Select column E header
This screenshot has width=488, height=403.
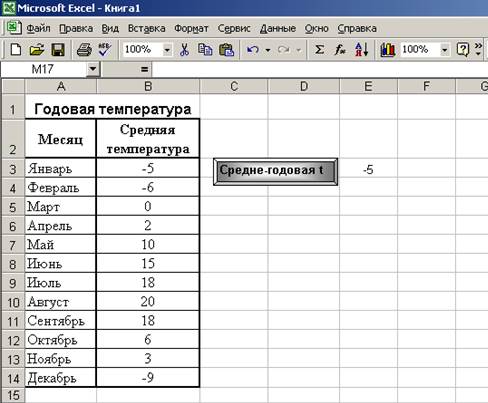[368, 87]
